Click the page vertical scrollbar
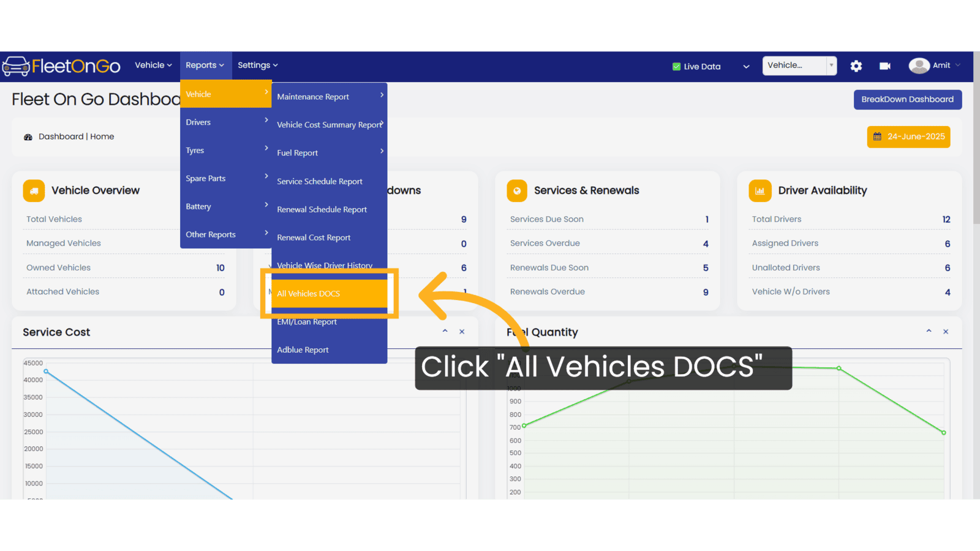 [x=976, y=138]
